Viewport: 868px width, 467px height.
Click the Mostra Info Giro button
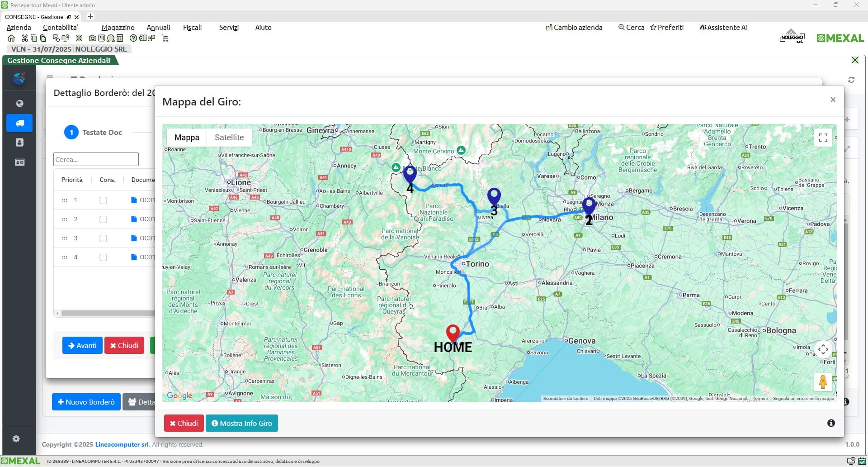(242, 424)
